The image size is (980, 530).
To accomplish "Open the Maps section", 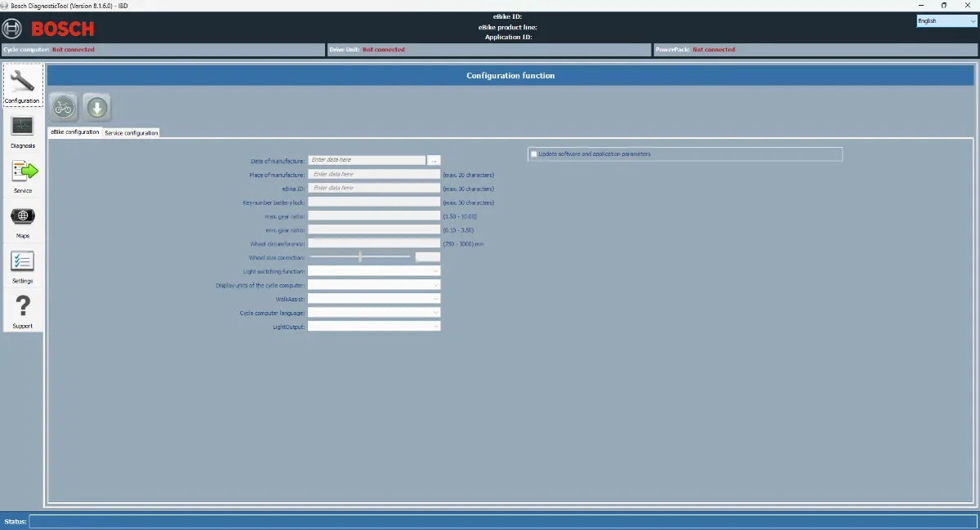I will tap(22, 220).
